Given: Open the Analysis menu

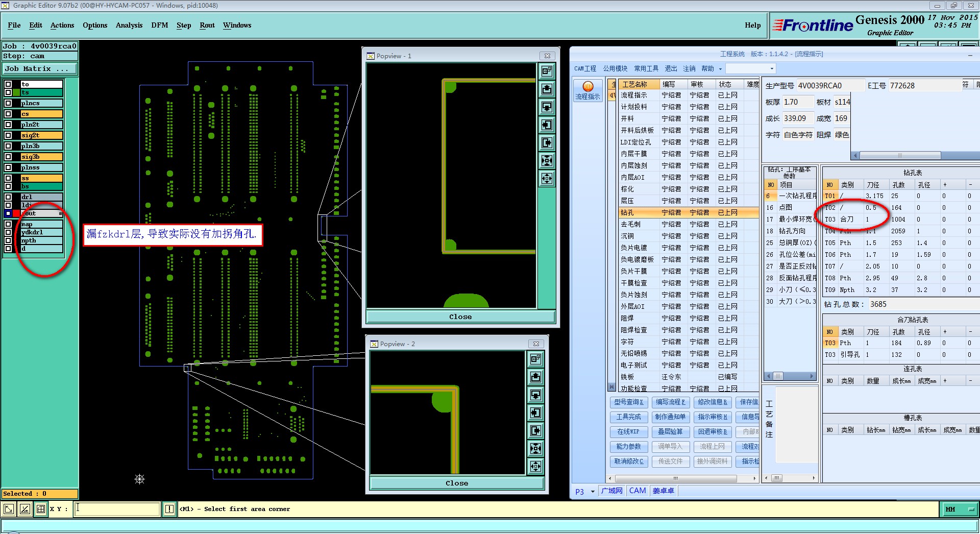Looking at the screenshot, I should (x=129, y=25).
